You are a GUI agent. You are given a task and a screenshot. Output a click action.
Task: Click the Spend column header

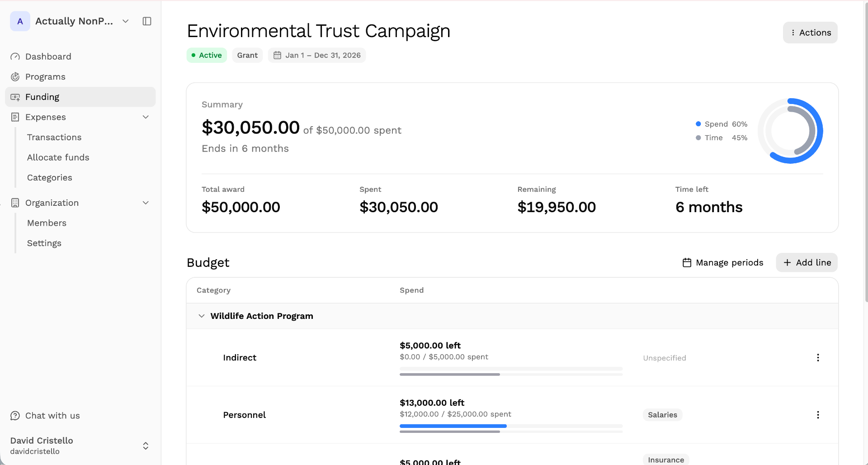(412, 290)
